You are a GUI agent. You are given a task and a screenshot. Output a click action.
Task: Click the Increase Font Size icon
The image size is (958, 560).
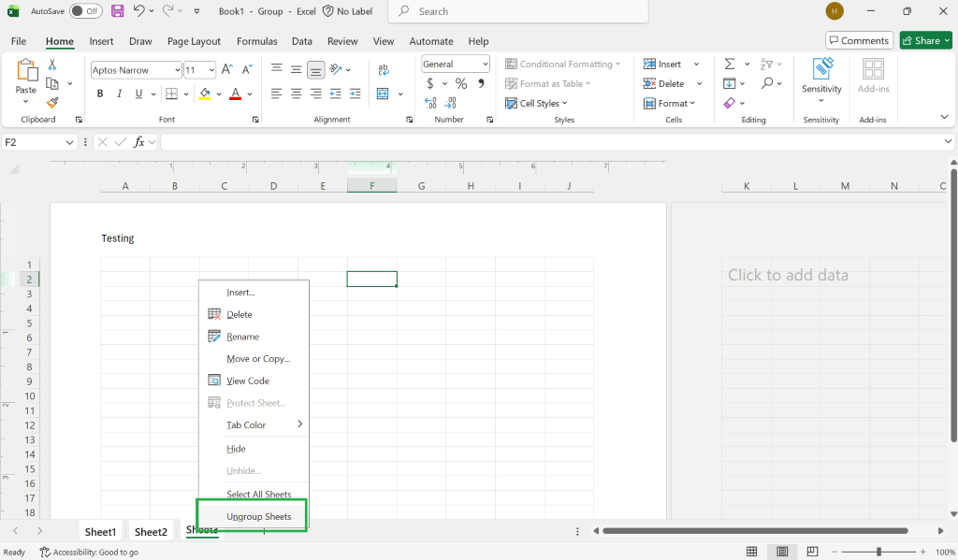pos(226,69)
